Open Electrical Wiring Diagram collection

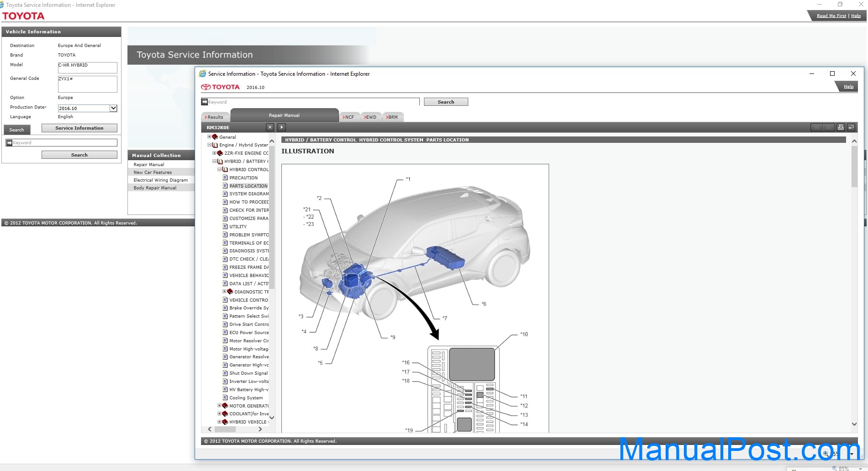(160, 180)
